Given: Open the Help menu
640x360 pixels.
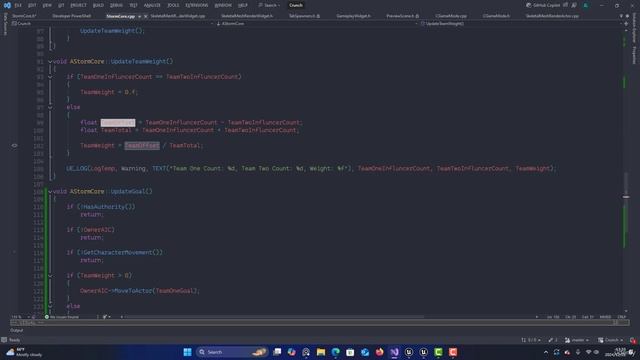Looking at the screenshot, I should [243, 5].
